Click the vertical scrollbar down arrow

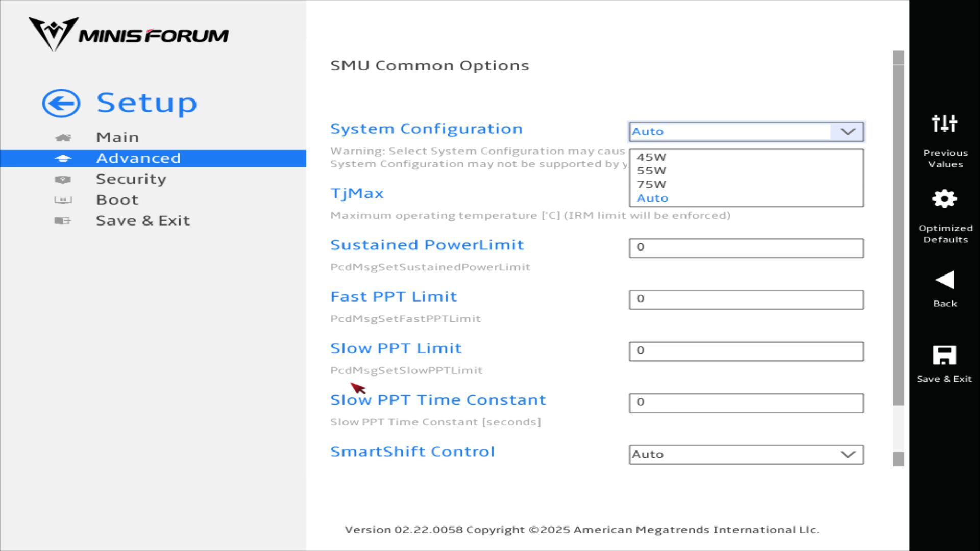[898, 459]
